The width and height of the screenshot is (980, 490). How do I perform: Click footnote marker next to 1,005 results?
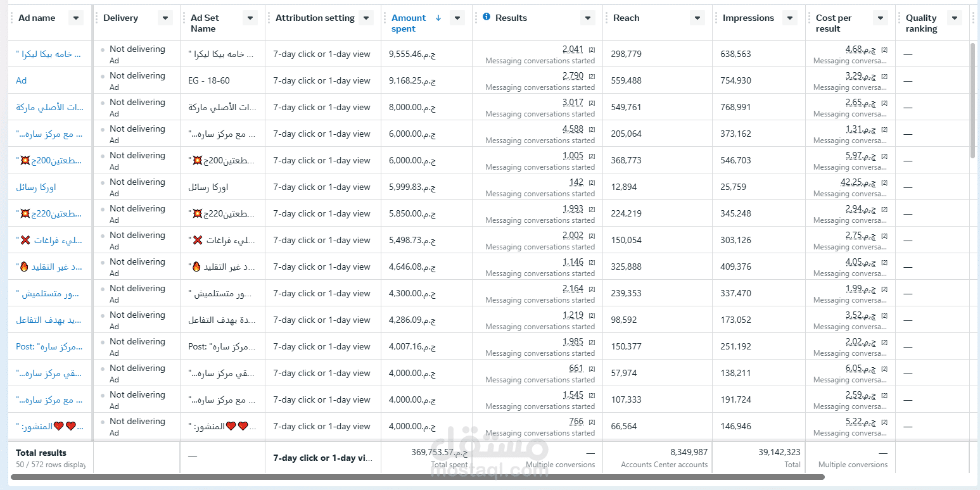click(592, 156)
